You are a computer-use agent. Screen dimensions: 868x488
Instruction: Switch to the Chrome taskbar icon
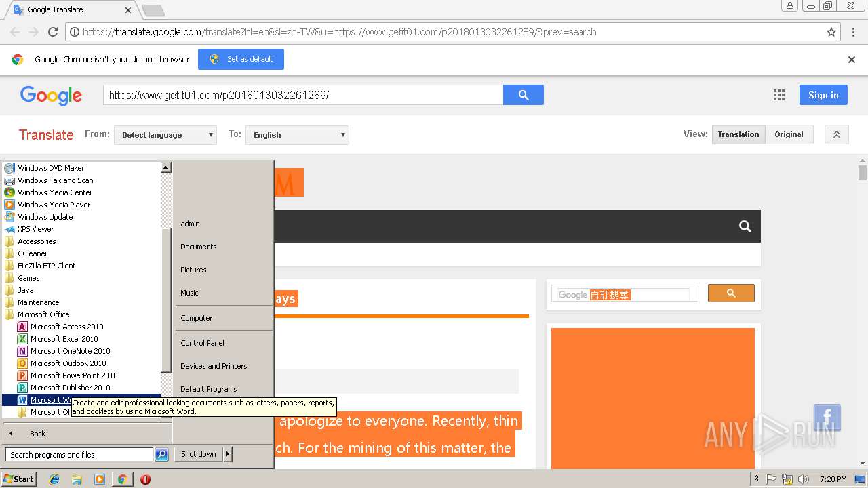point(122,479)
